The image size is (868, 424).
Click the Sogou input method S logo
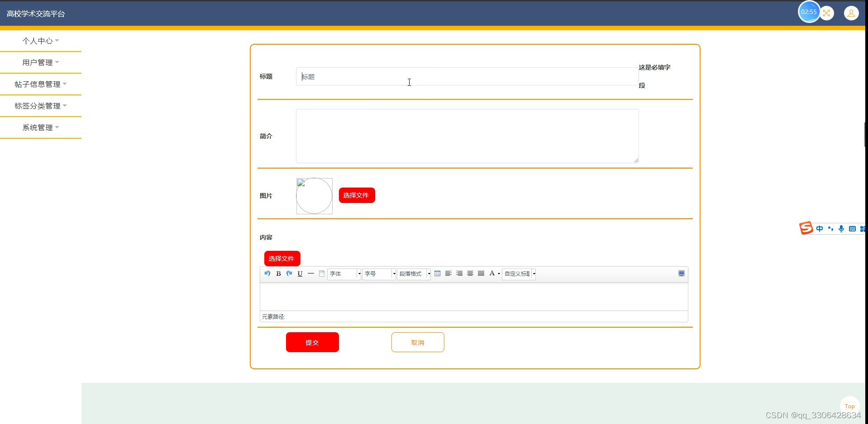806,228
